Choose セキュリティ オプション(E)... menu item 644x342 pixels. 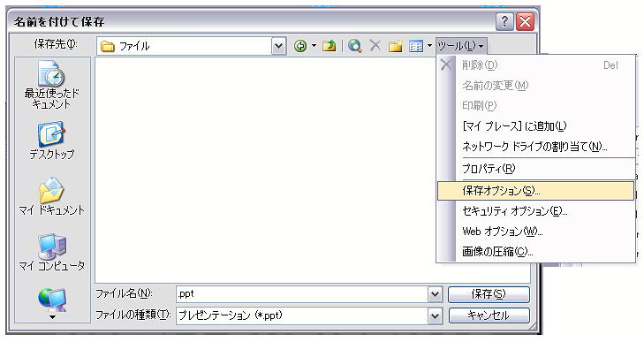point(536,211)
